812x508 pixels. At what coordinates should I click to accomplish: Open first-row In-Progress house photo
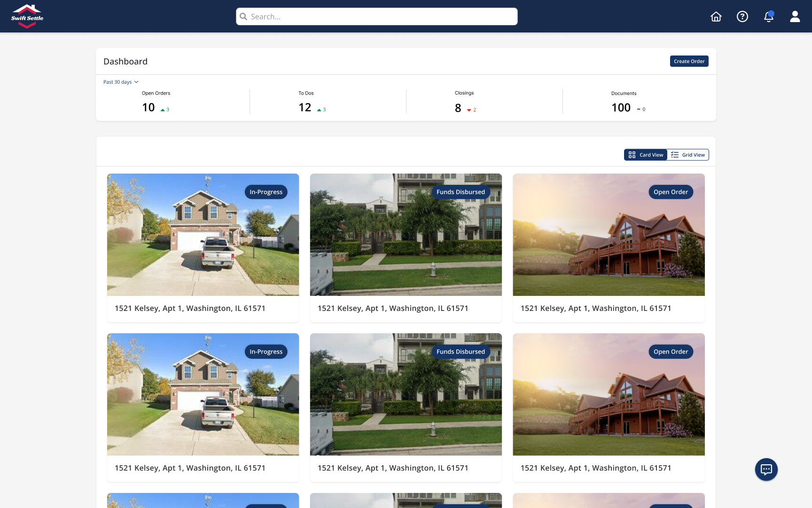[x=203, y=235]
